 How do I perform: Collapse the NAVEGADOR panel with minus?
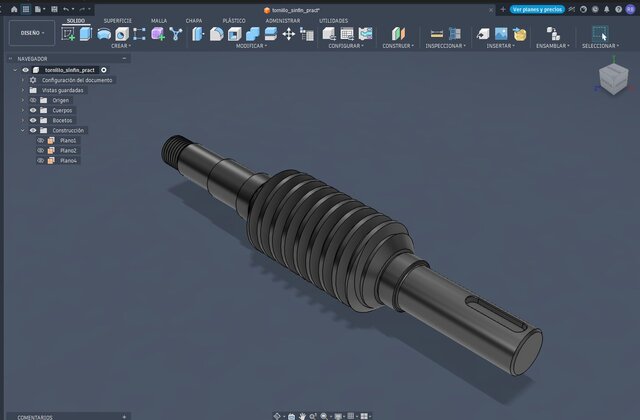point(124,59)
